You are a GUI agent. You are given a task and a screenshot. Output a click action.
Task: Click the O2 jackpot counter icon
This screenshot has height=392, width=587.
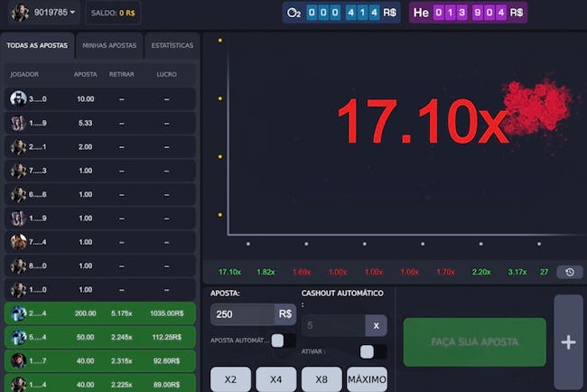pos(293,13)
